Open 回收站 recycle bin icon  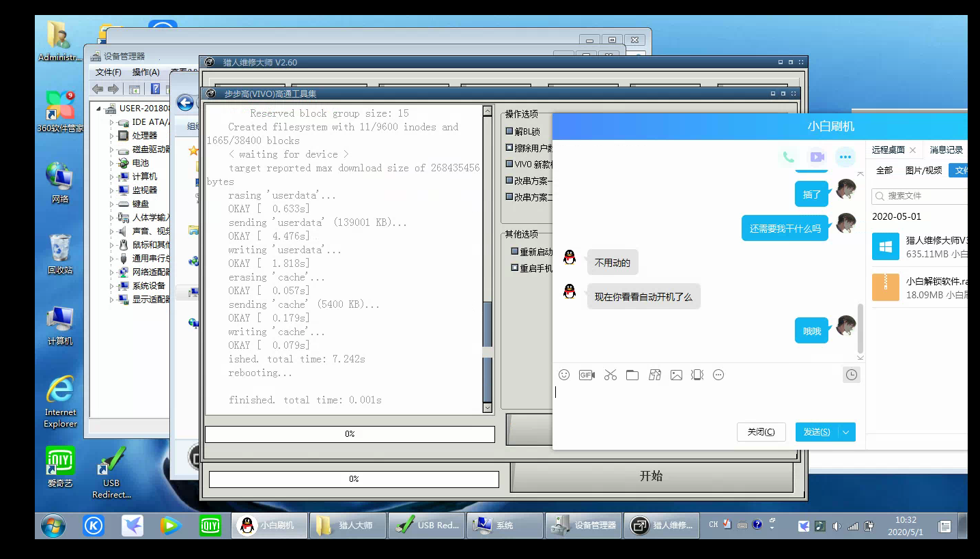60,254
